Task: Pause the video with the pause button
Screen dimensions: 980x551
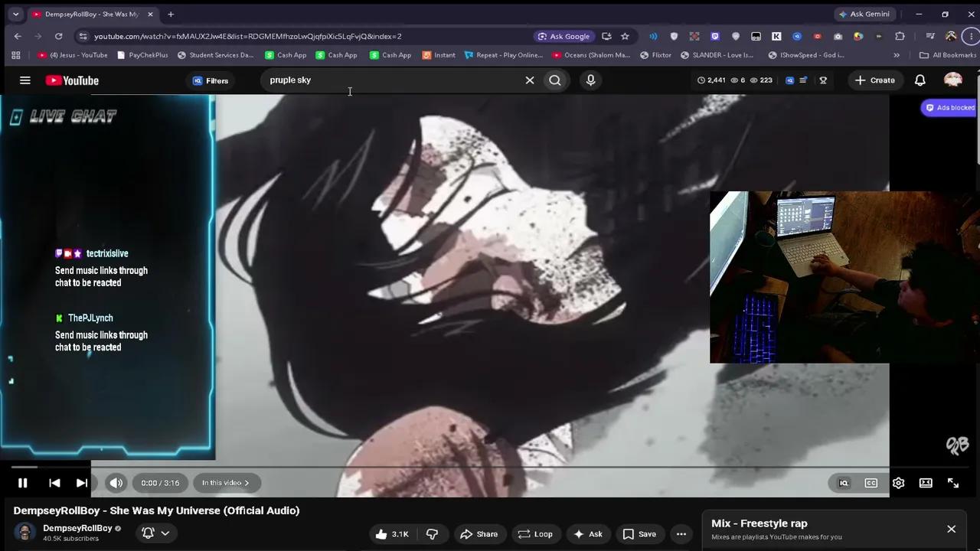Action: 22,483
